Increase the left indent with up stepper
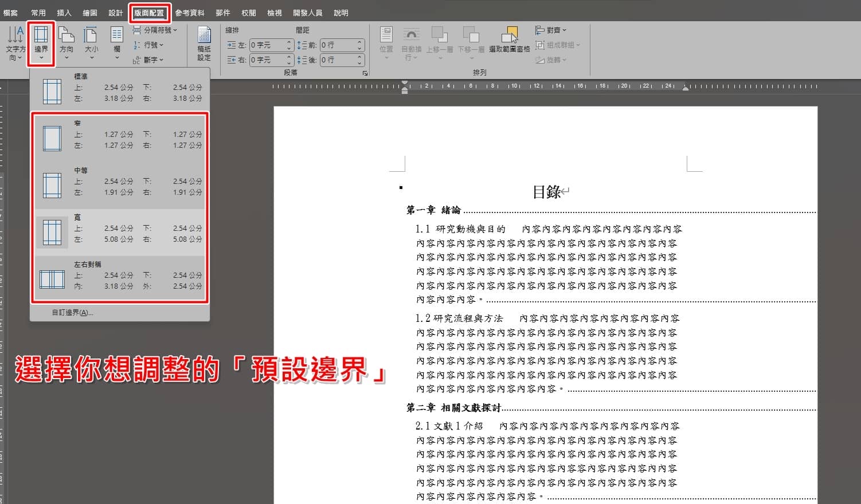Image resolution: width=861 pixels, height=504 pixels. (289, 42)
